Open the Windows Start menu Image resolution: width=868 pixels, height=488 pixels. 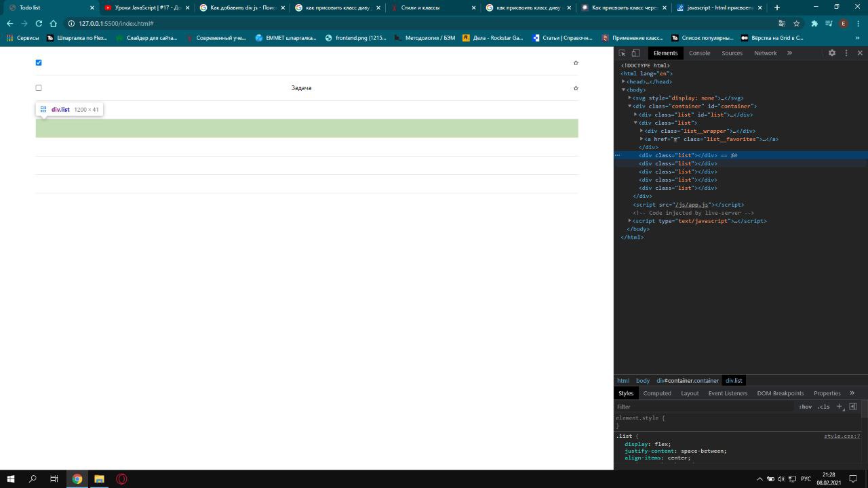click(x=10, y=479)
